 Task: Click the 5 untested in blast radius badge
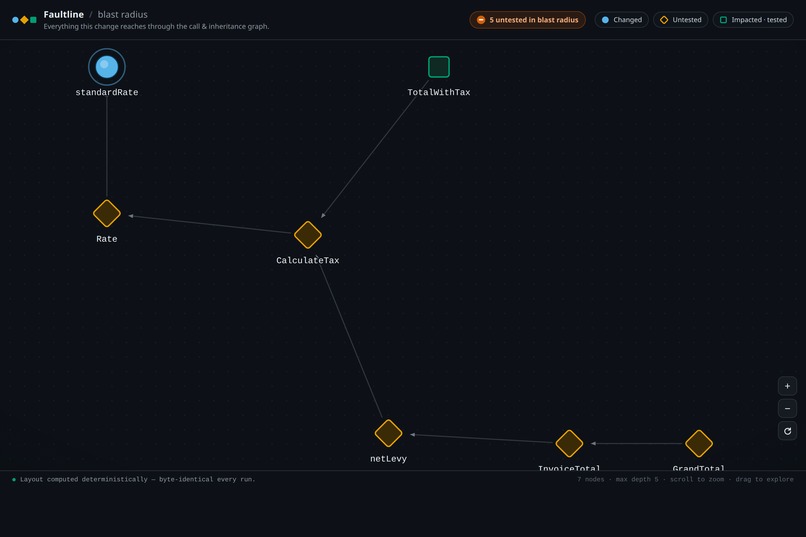[527, 20]
